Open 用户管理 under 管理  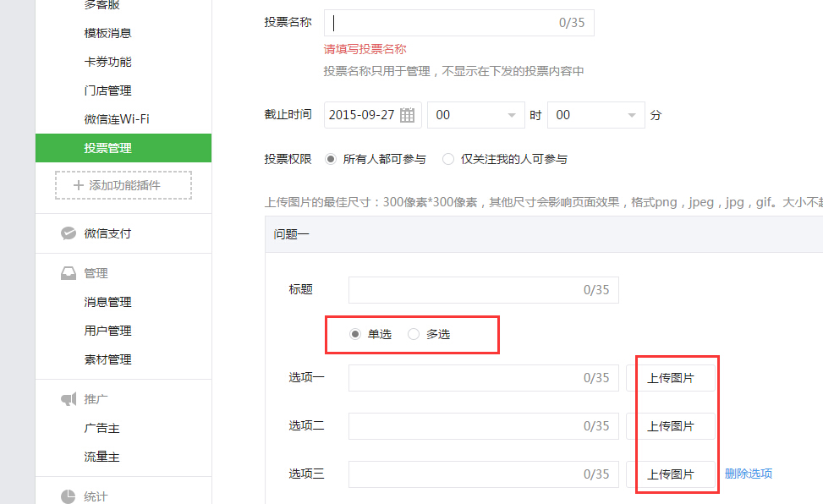[x=107, y=331]
